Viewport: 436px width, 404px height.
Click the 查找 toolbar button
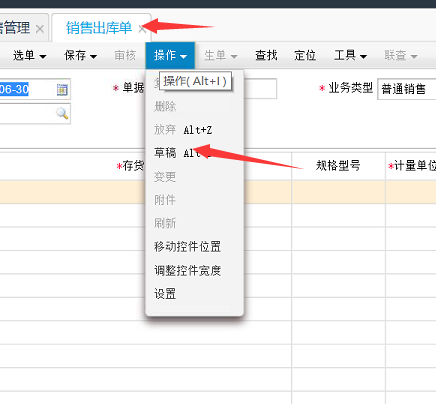[266, 55]
